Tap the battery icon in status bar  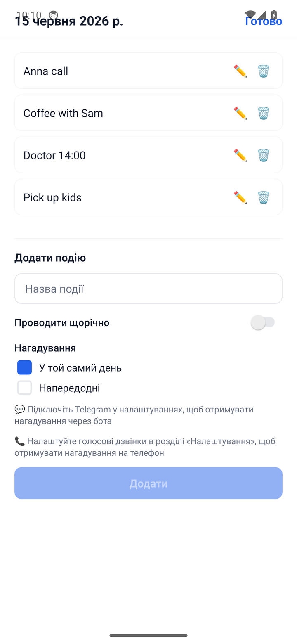(x=274, y=15)
